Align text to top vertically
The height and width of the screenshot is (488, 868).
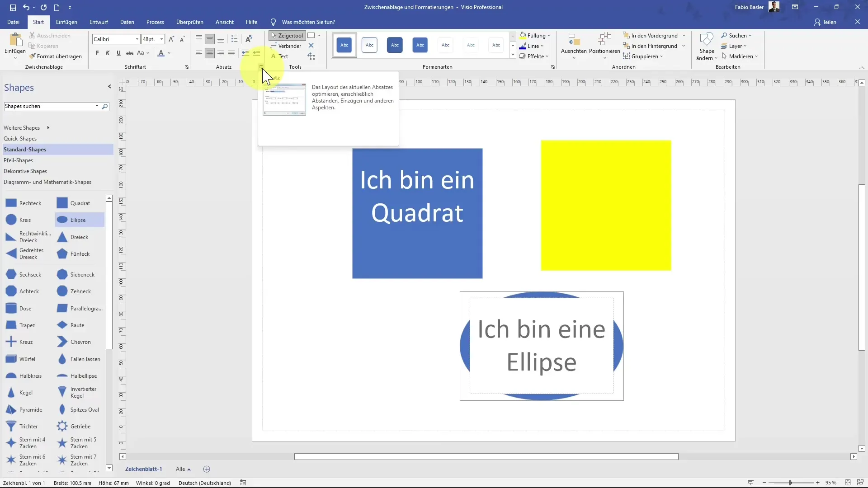coord(199,39)
